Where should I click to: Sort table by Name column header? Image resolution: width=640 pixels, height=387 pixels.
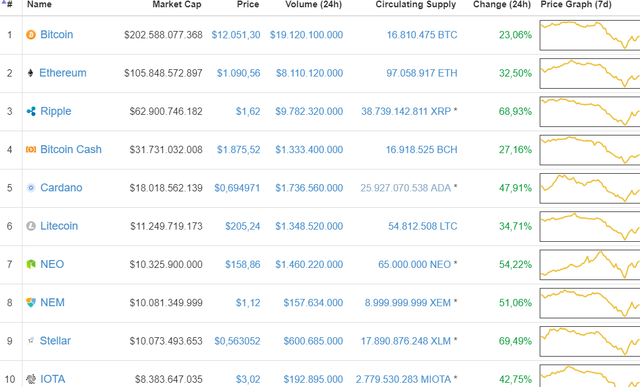click(x=39, y=4)
